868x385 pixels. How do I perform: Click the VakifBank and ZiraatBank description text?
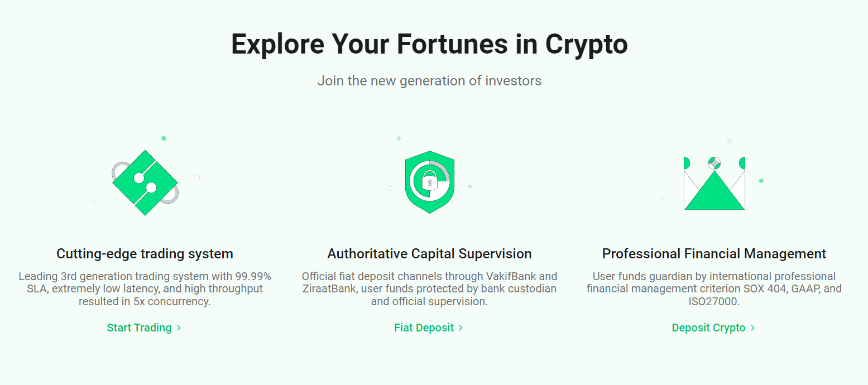pos(429,289)
